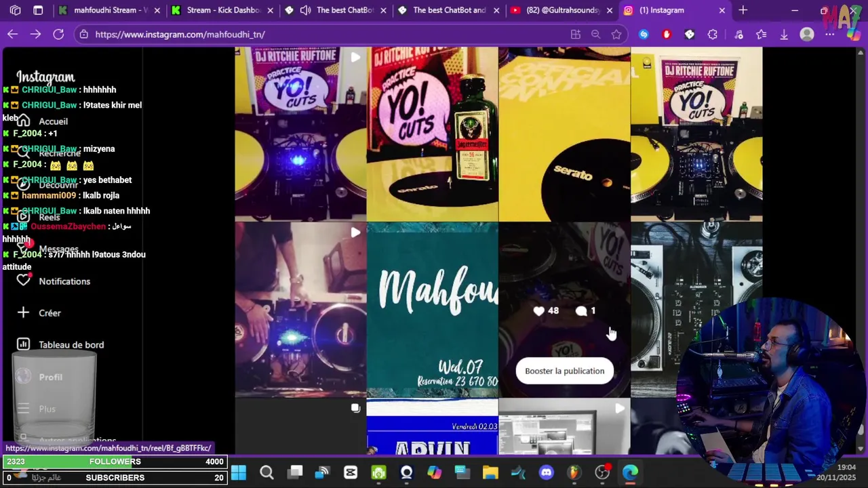Click the plus Créer icon

(x=23, y=312)
